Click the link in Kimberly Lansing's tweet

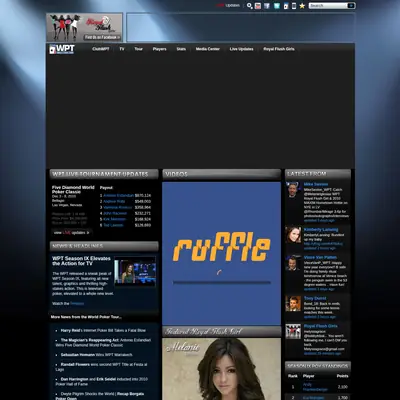[323, 244]
